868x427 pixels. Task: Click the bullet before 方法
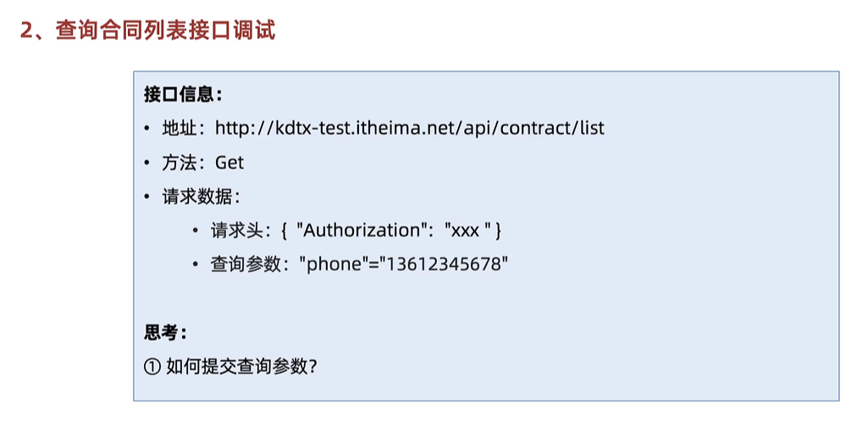point(147,164)
